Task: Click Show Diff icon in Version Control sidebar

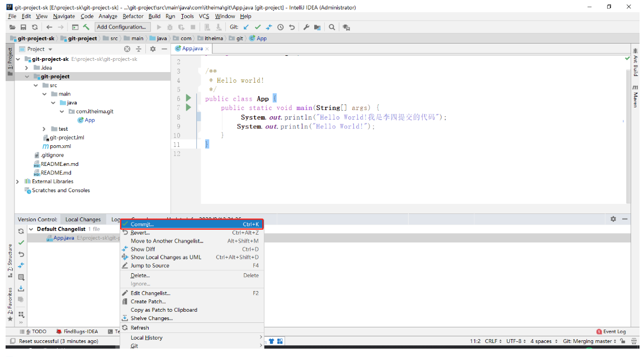Action: [21, 265]
